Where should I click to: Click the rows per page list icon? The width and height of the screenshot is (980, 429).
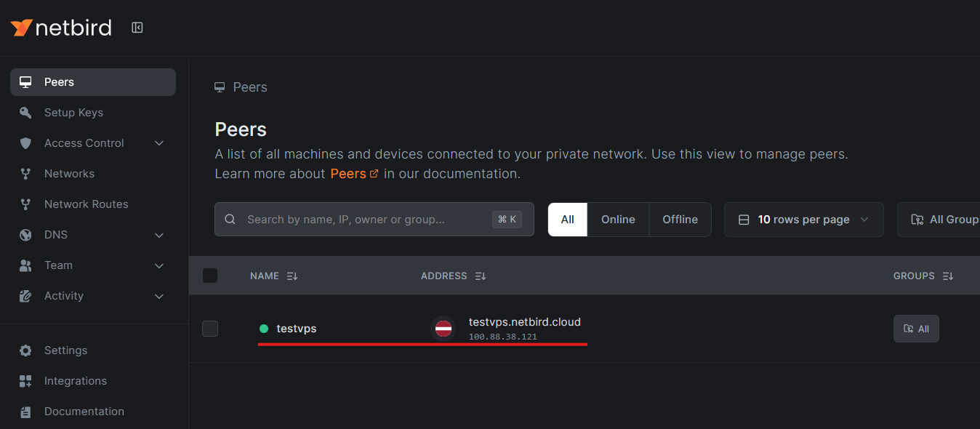744,220
